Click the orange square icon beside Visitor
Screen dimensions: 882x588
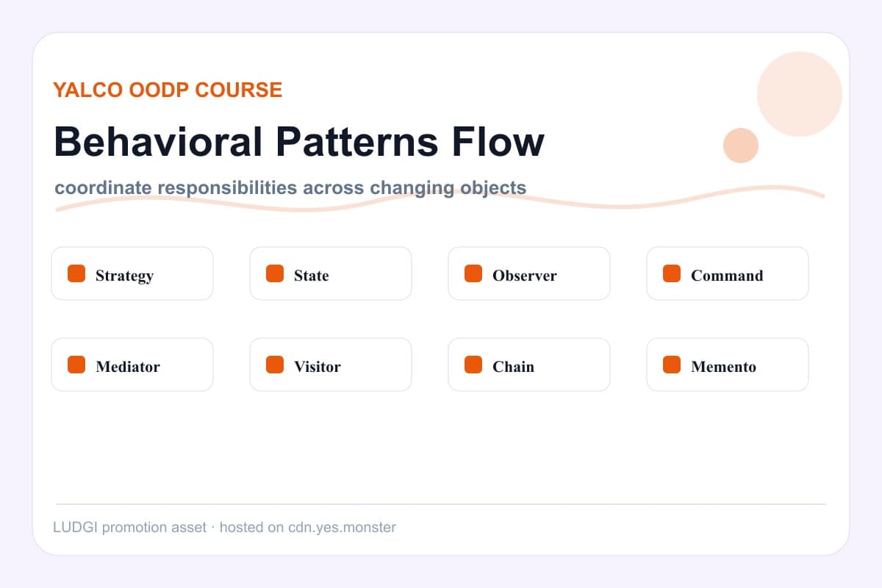pyautogui.click(x=275, y=365)
